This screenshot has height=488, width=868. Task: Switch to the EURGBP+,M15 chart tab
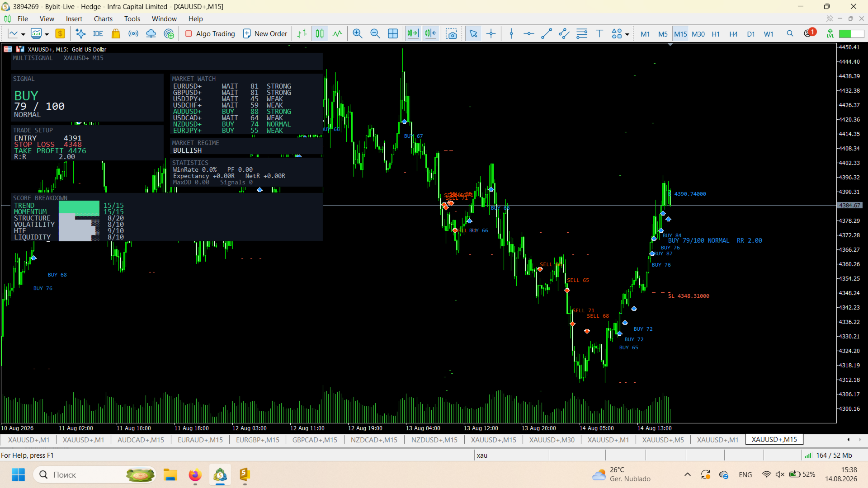(258, 440)
